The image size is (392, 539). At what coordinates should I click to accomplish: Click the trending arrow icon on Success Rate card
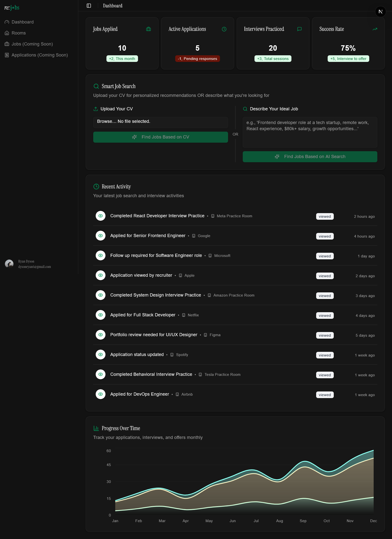pos(375,29)
